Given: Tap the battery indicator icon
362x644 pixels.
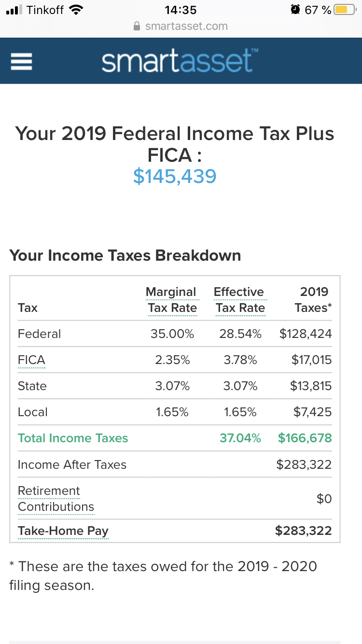Looking at the screenshot, I should pos(345,10).
